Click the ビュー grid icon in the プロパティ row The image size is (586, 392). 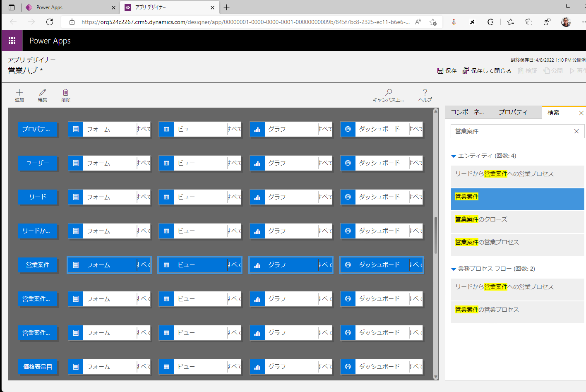(166, 129)
